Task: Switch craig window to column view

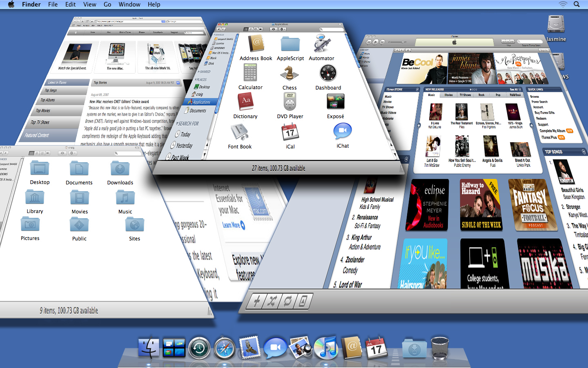Action: (42, 153)
